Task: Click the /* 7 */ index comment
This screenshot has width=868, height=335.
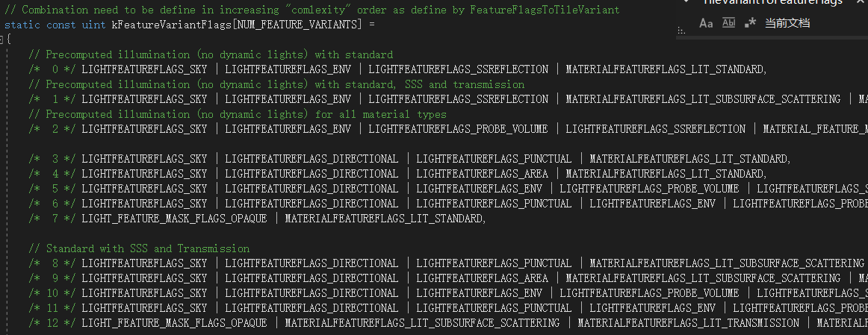Action: coord(53,219)
